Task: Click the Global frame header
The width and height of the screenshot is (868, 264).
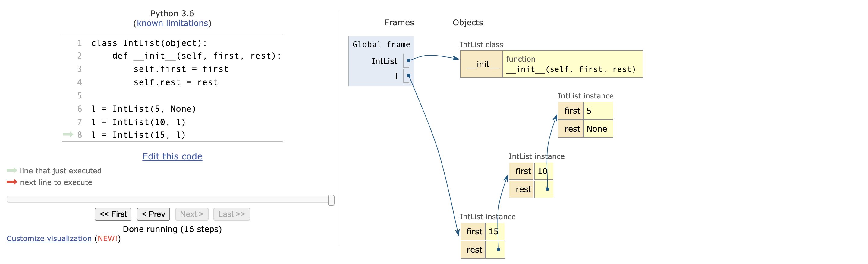Action: pos(381,45)
